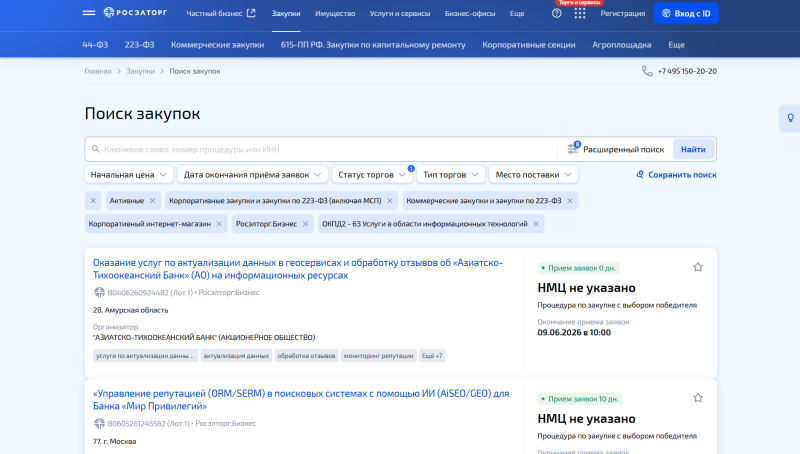Expand the Место поставки filter
Image resolution: width=800 pixels, height=454 pixels.
(x=533, y=174)
